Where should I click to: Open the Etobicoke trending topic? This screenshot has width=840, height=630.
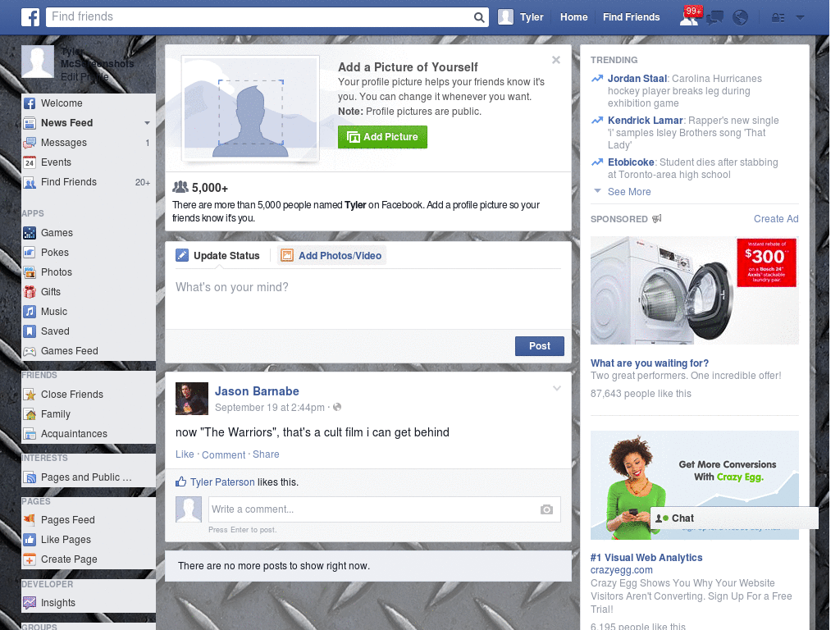(631, 162)
